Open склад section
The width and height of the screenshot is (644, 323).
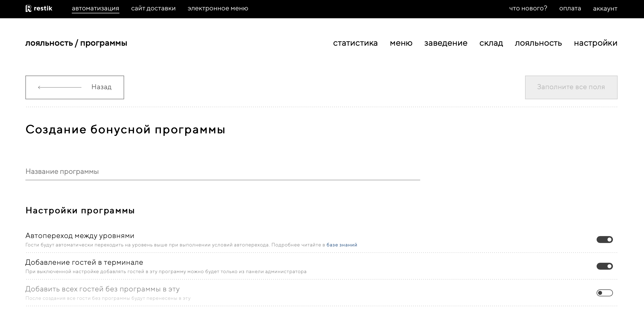click(491, 43)
